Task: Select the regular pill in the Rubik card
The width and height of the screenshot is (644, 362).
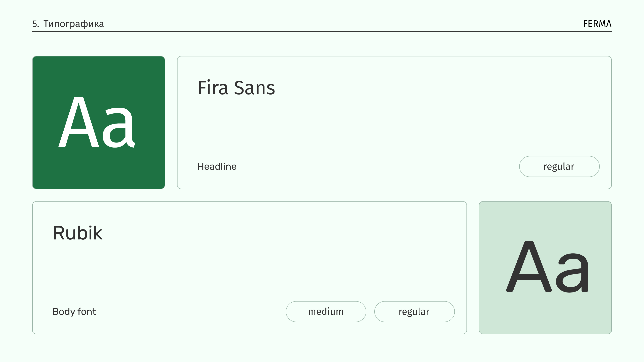Action: (x=414, y=311)
